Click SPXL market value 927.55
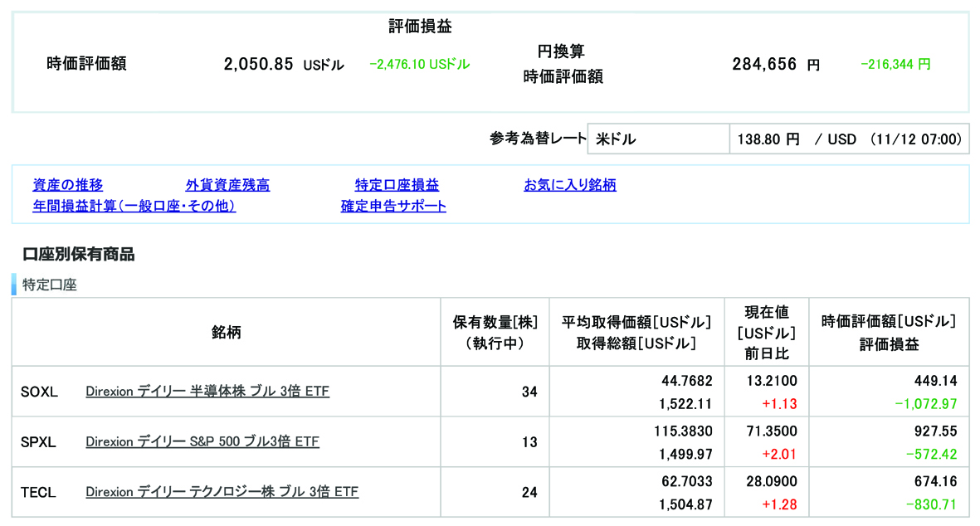The height and width of the screenshot is (526, 980). tap(936, 431)
